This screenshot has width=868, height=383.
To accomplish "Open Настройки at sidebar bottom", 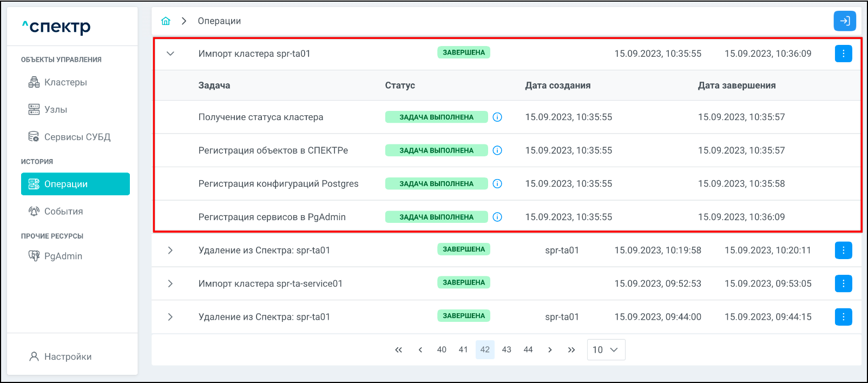I will click(67, 356).
